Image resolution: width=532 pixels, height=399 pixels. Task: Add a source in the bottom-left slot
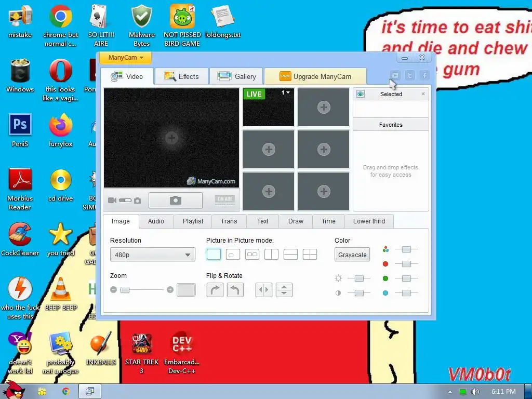(269, 191)
